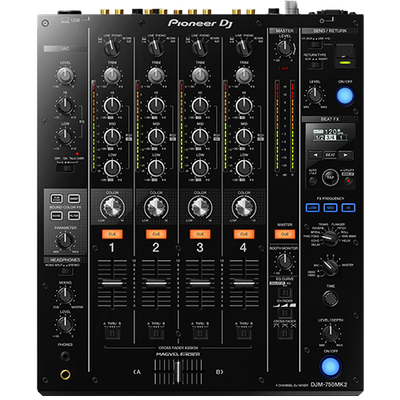
Task: Flip the channel 4 crossfader assign switch
Action: point(244,334)
